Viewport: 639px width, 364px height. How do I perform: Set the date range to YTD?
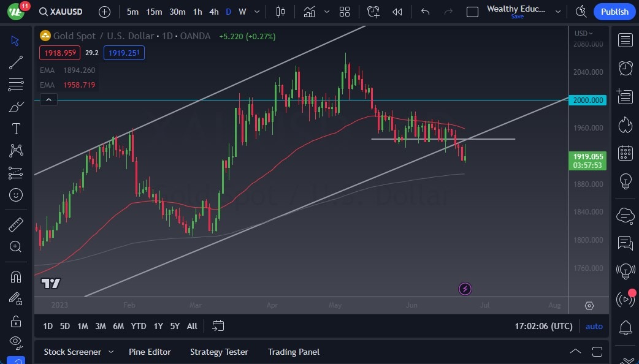pyautogui.click(x=138, y=326)
